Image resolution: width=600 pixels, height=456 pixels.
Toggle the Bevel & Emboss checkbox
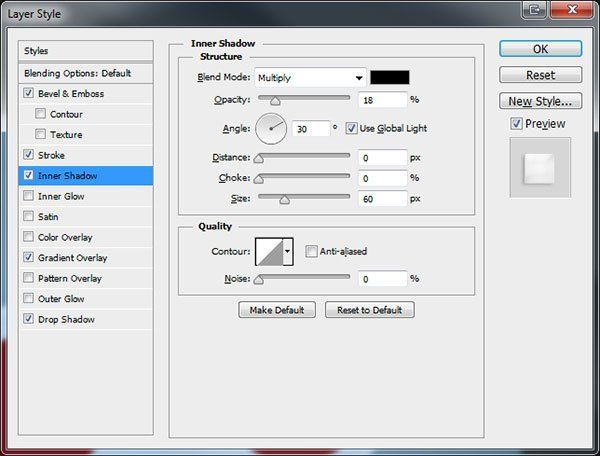28,93
